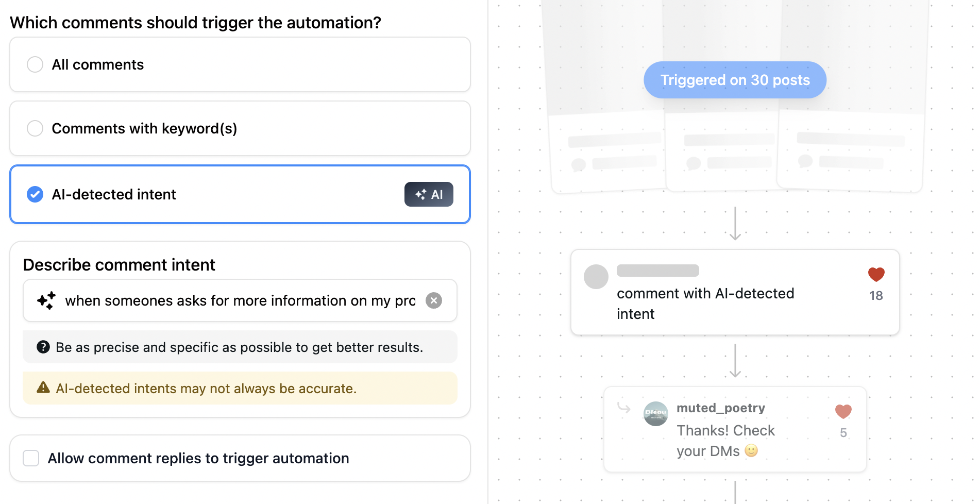
Task: Open muted_poetry's profile picture
Action: click(x=655, y=414)
